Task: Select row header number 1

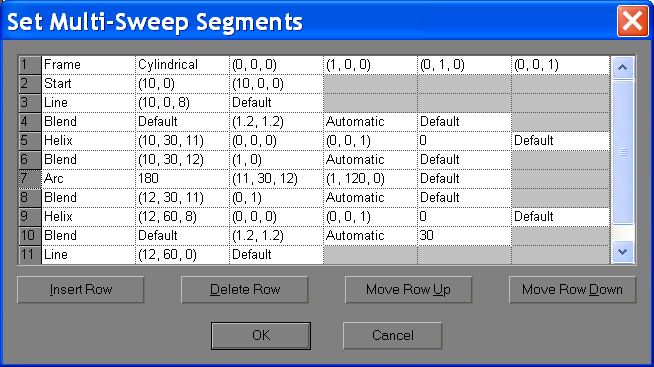Action: click(x=30, y=65)
